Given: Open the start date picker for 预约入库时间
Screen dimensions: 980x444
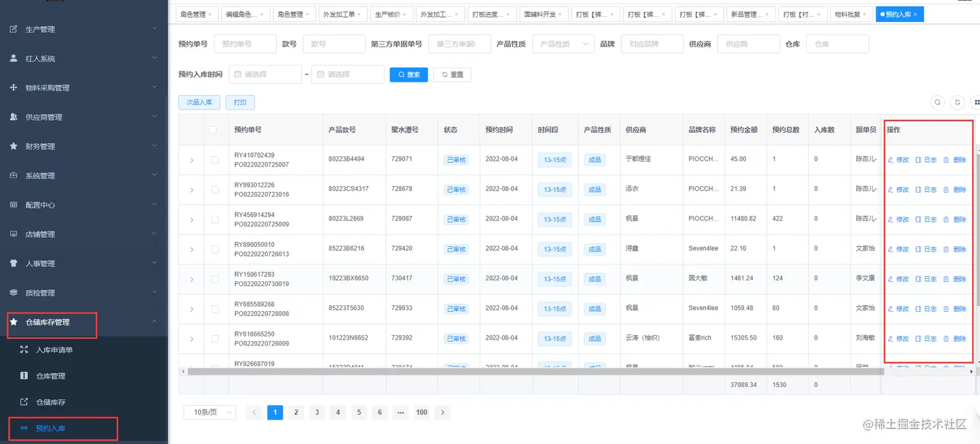Looking at the screenshot, I should point(265,75).
